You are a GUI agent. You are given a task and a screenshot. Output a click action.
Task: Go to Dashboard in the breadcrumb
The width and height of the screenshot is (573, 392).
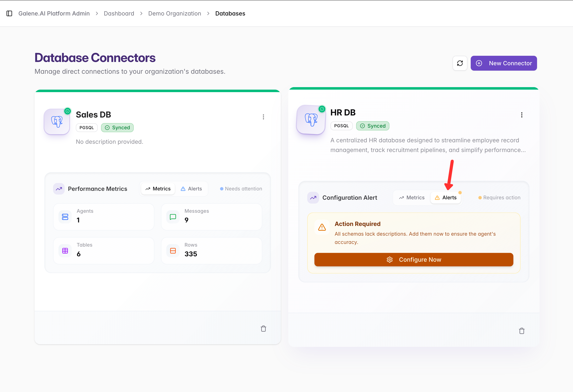[119, 13]
